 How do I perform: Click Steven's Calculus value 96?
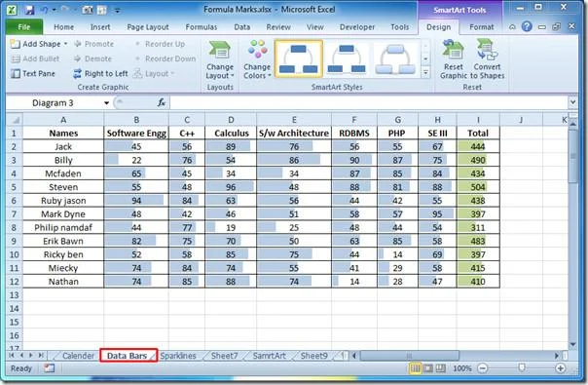[x=231, y=187]
